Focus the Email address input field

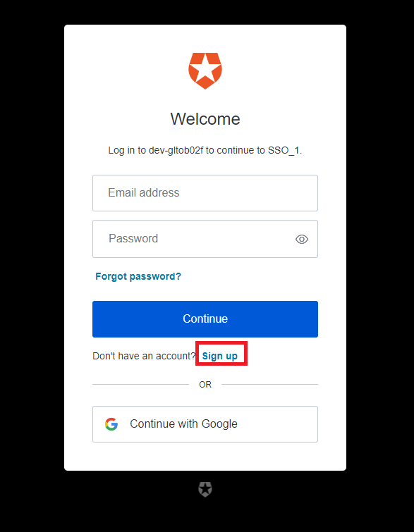205,193
